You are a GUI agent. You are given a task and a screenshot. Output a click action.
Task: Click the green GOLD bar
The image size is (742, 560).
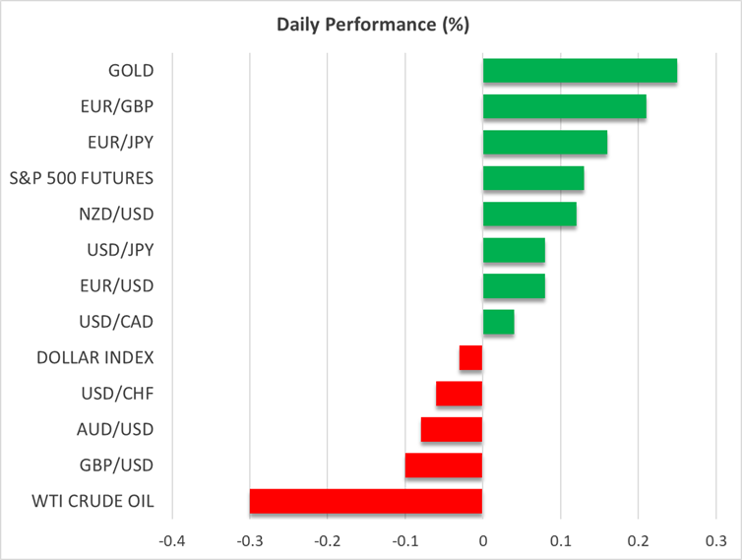click(580, 71)
